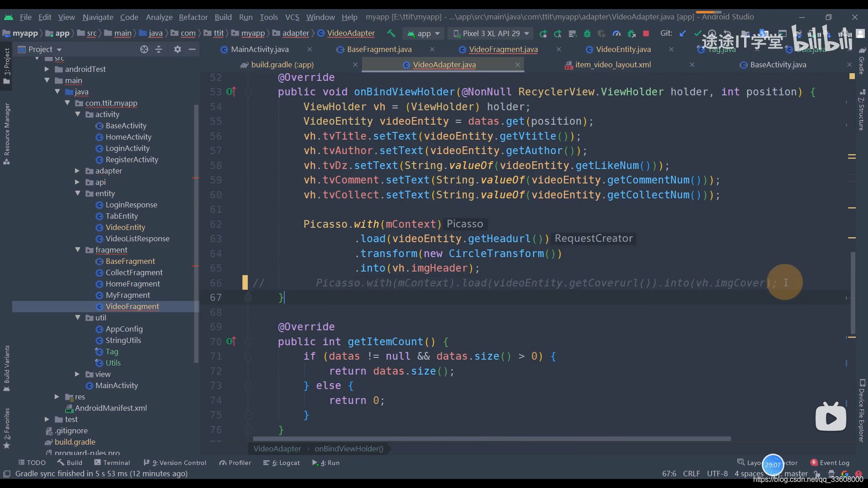
Task: Click Attach Debugger to Android Process icon
Action: tap(632, 33)
